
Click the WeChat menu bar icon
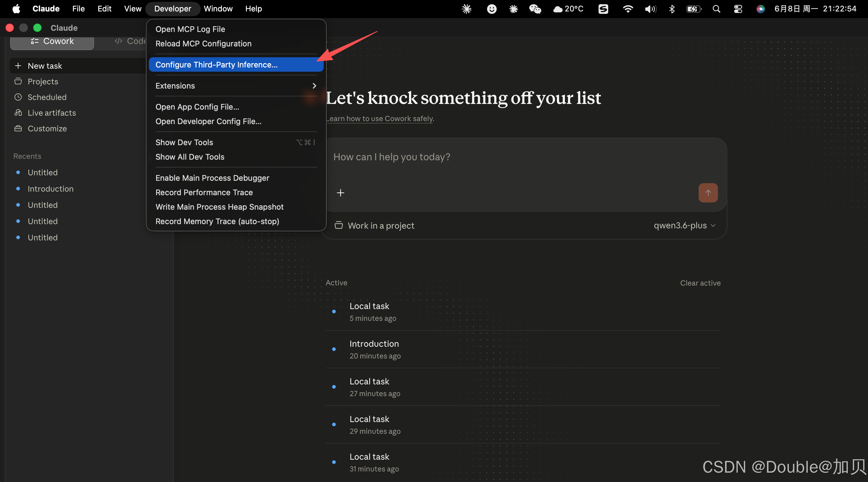535,9
